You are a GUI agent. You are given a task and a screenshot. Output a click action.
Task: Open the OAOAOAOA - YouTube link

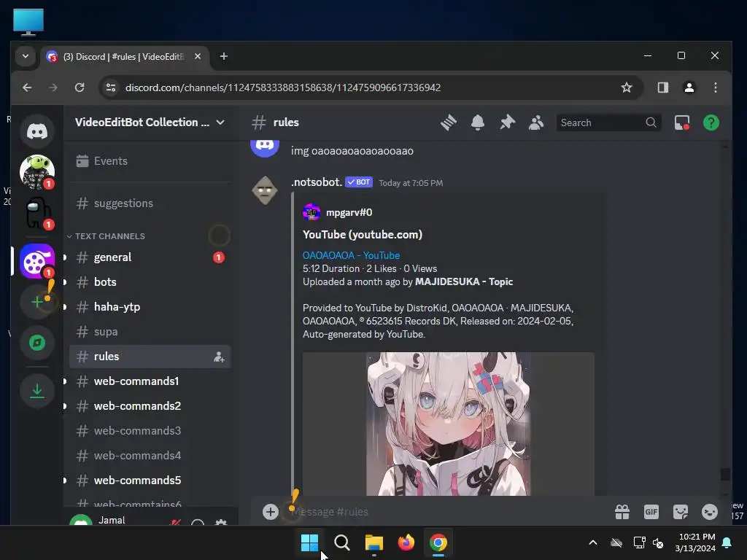point(351,255)
